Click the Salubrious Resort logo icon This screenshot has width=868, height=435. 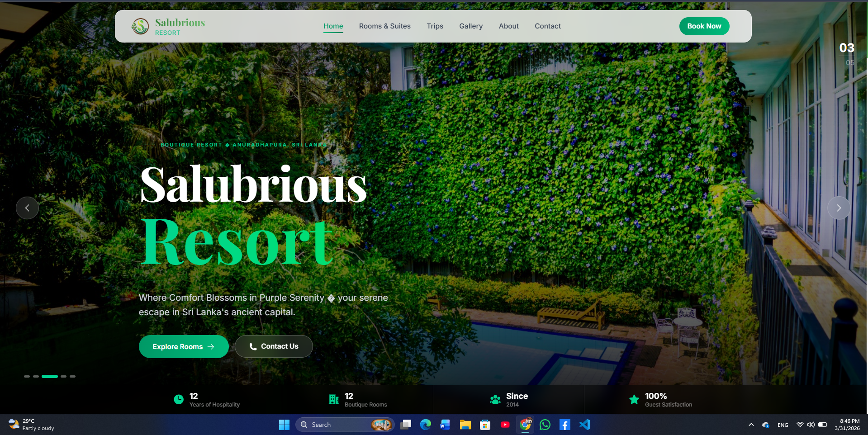[140, 26]
